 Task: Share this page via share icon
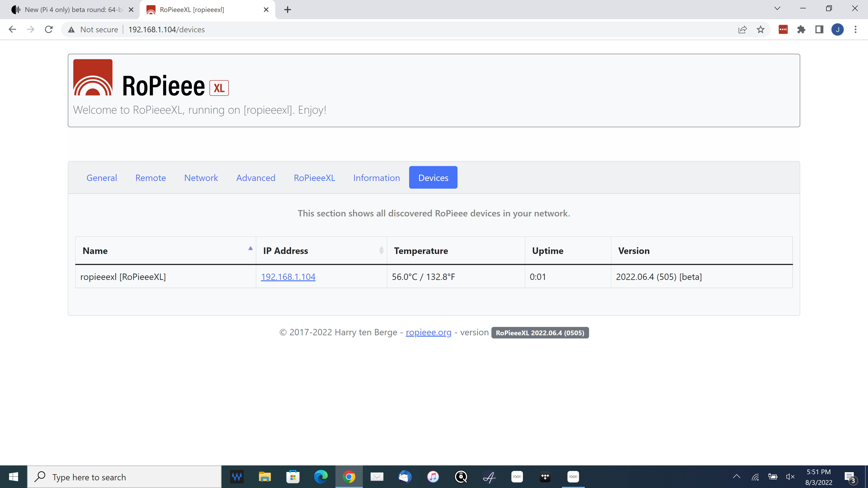(x=742, y=29)
